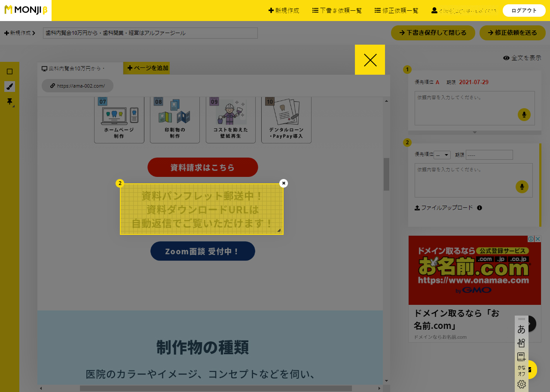The image size is (550, 392).
Task: Click the 修正依頼を送る button
Action: point(512,33)
